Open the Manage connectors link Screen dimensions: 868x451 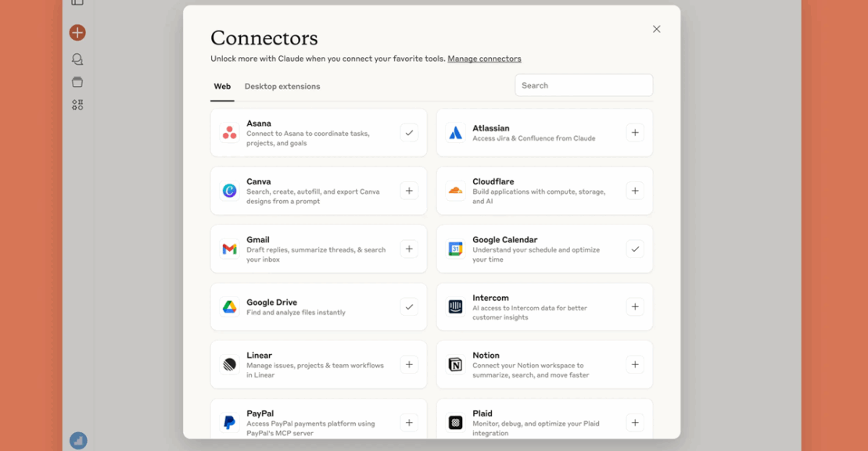pos(486,58)
